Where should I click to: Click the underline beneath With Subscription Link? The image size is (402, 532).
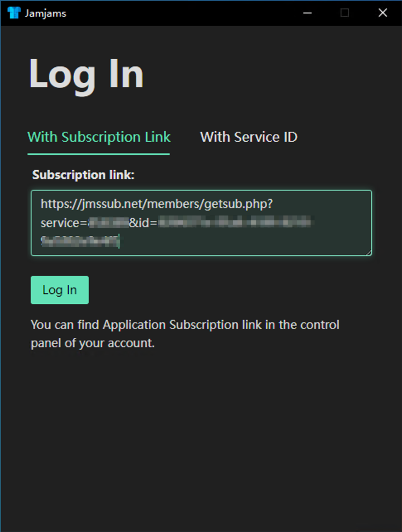click(x=99, y=154)
